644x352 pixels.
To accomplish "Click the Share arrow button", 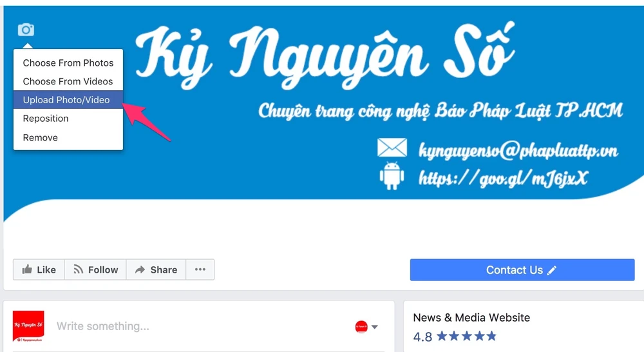I will click(x=156, y=269).
